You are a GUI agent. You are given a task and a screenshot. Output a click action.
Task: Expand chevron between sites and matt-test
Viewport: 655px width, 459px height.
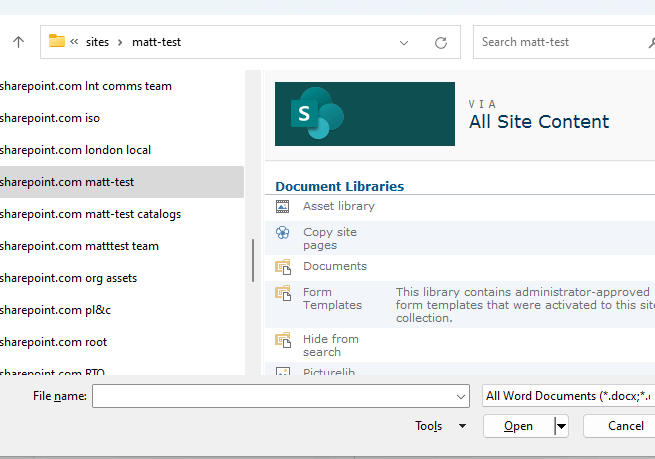[120, 42]
